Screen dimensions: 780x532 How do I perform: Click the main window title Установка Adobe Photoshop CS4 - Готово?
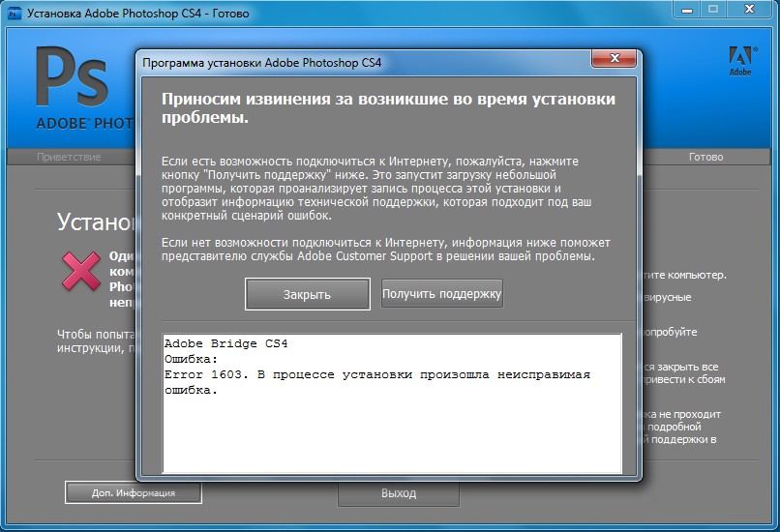point(137,14)
